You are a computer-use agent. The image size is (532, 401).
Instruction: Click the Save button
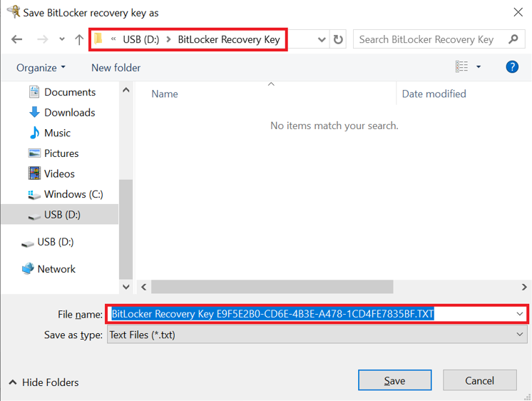[x=394, y=380]
